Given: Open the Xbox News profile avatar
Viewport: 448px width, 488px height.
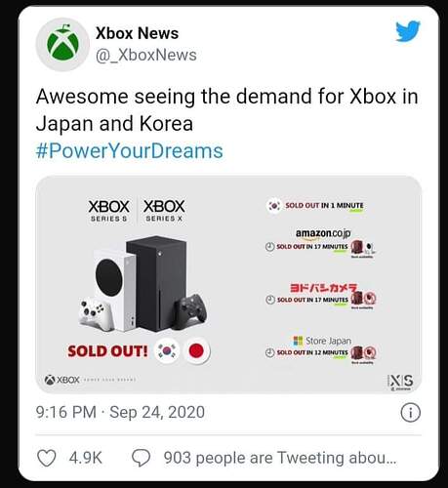Looking at the screenshot, I should (62, 45).
